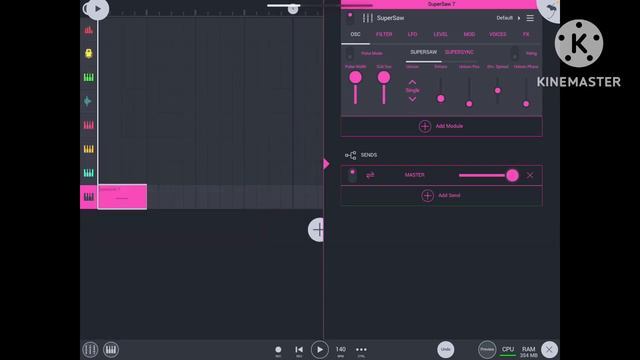Screen dimensions: 640x360
Task: Click the SuperSaw 7 channel title bar
Action: [441, 4]
